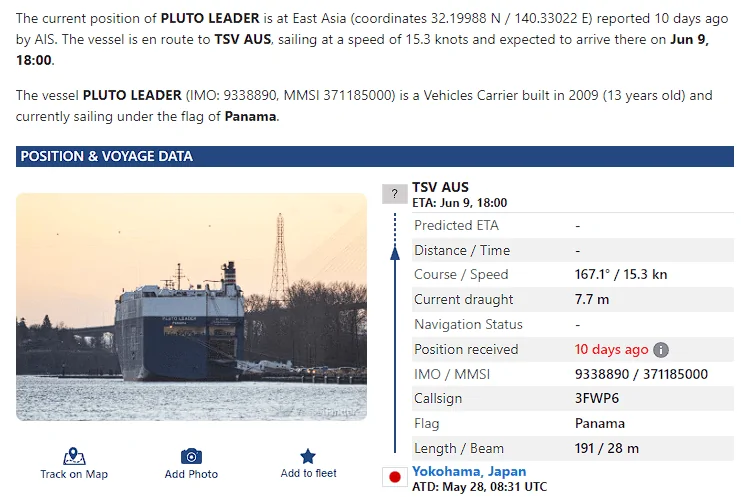Click the Add Photo label
The height and width of the screenshot is (497, 741).
point(191,474)
